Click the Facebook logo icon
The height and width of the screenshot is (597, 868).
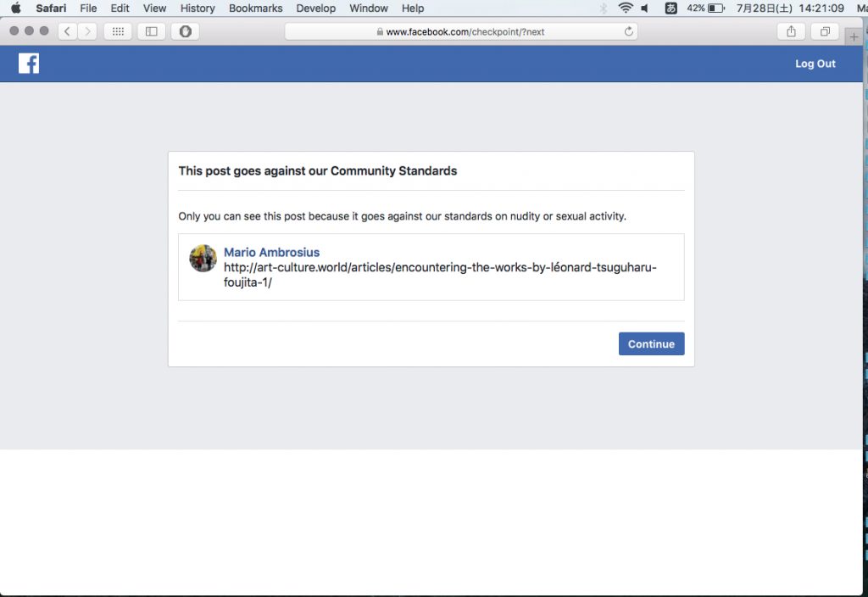tap(29, 63)
